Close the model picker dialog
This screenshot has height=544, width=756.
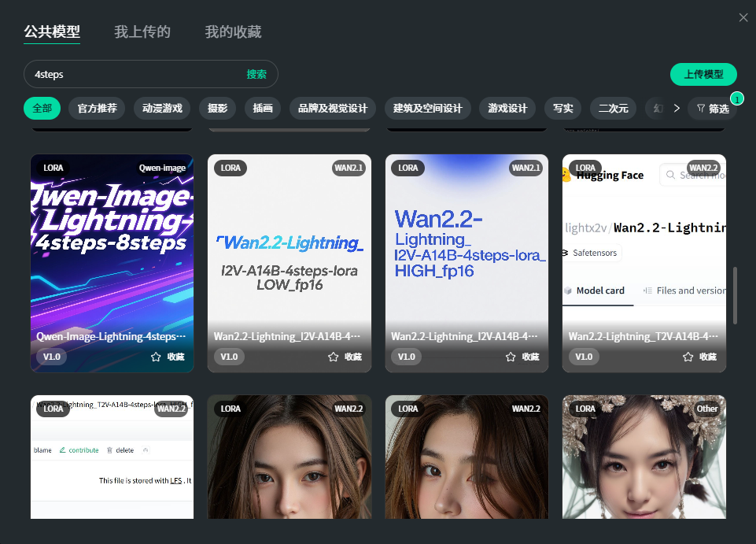point(743,17)
